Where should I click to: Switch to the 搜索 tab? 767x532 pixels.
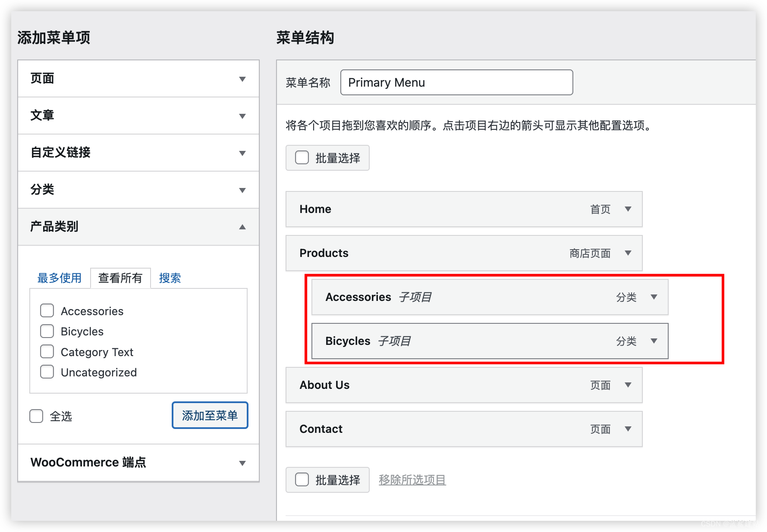pyautogui.click(x=170, y=278)
